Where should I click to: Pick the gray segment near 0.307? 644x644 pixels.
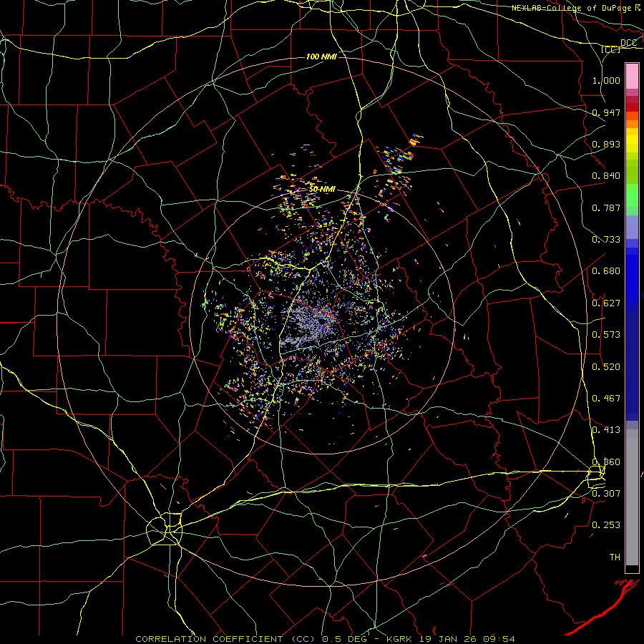coord(632,497)
